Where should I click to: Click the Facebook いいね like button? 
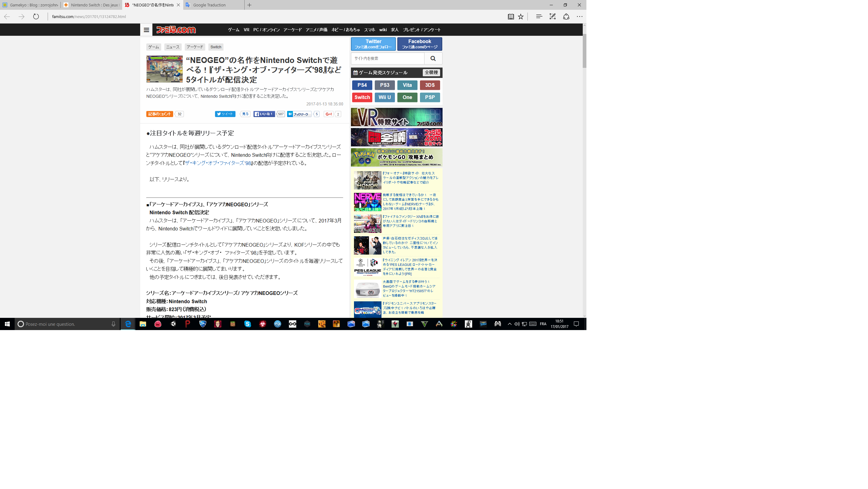264,114
